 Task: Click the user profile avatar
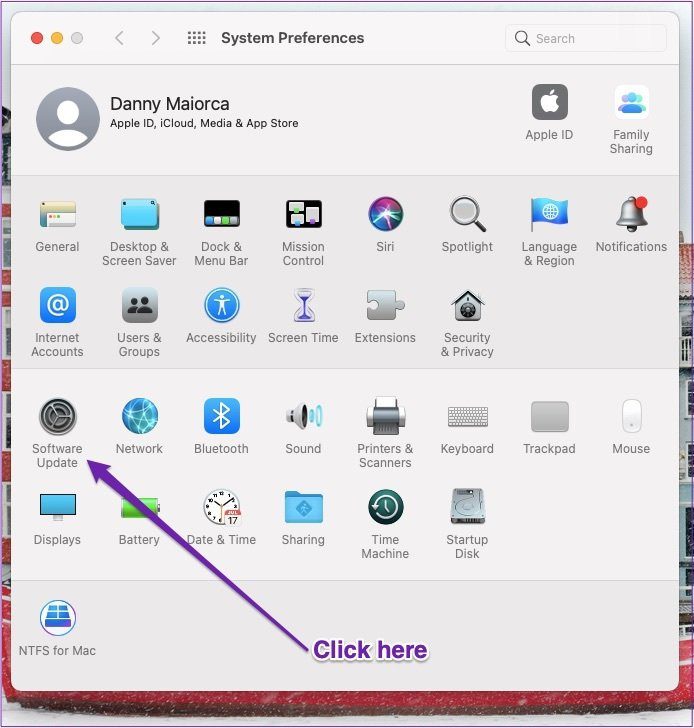[x=68, y=119]
